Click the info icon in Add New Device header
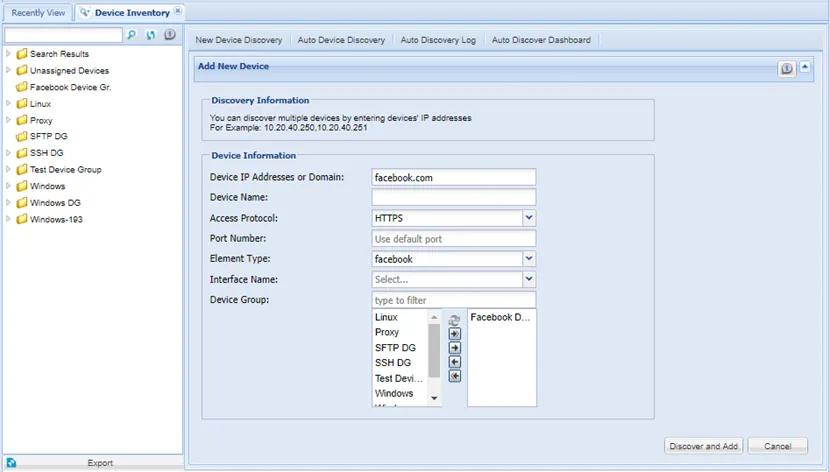 click(787, 68)
